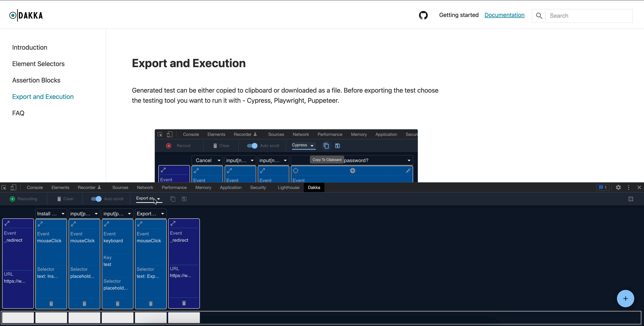
Task: Click the first minimap thumbnail in the bottom strip
Action: pos(18,318)
